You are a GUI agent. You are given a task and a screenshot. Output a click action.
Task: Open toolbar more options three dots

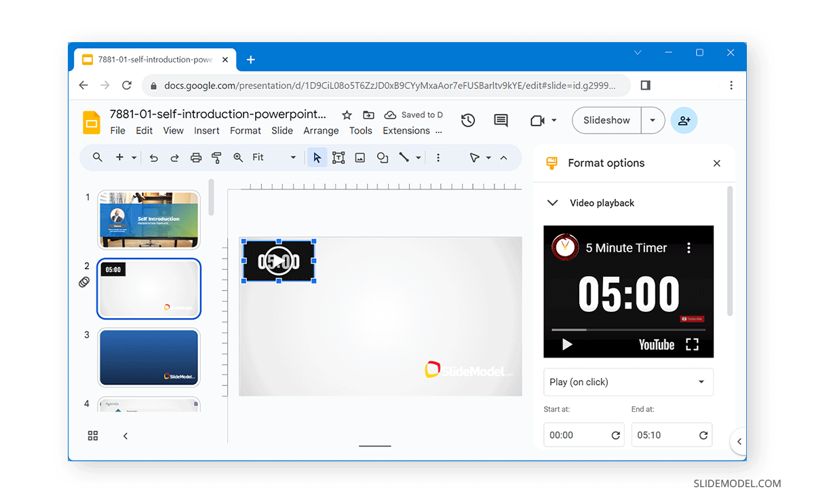[x=438, y=157]
